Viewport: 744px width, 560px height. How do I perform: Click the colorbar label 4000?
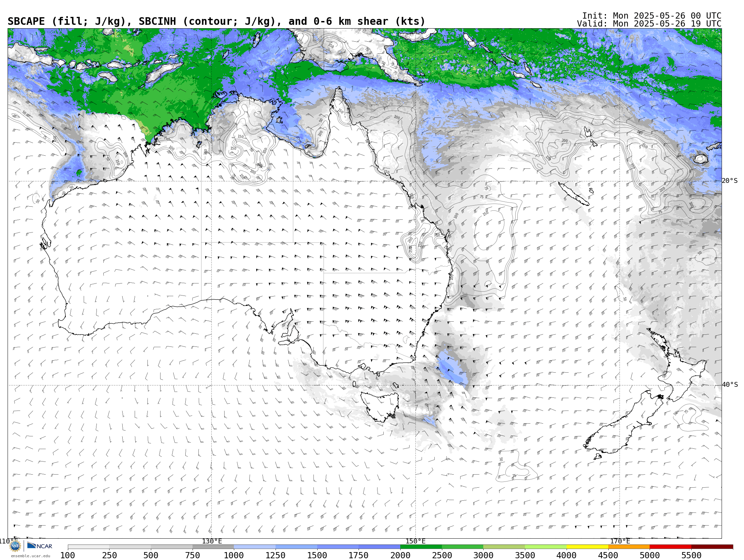click(x=567, y=556)
